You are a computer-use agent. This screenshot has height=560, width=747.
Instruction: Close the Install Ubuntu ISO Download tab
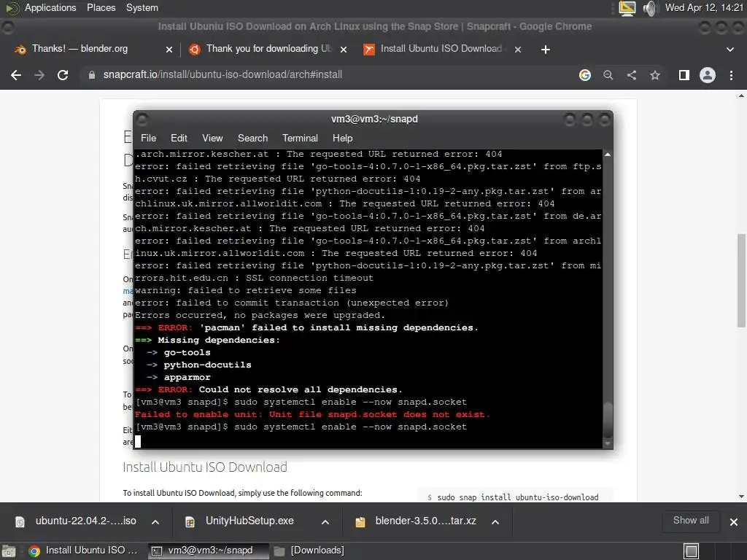(x=518, y=50)
